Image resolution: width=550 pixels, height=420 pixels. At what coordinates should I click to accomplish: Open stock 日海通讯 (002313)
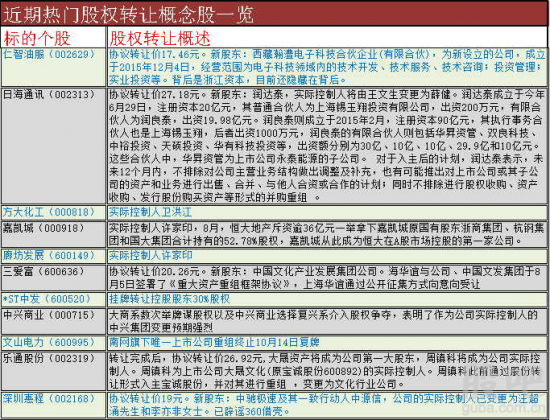[49, 94]
